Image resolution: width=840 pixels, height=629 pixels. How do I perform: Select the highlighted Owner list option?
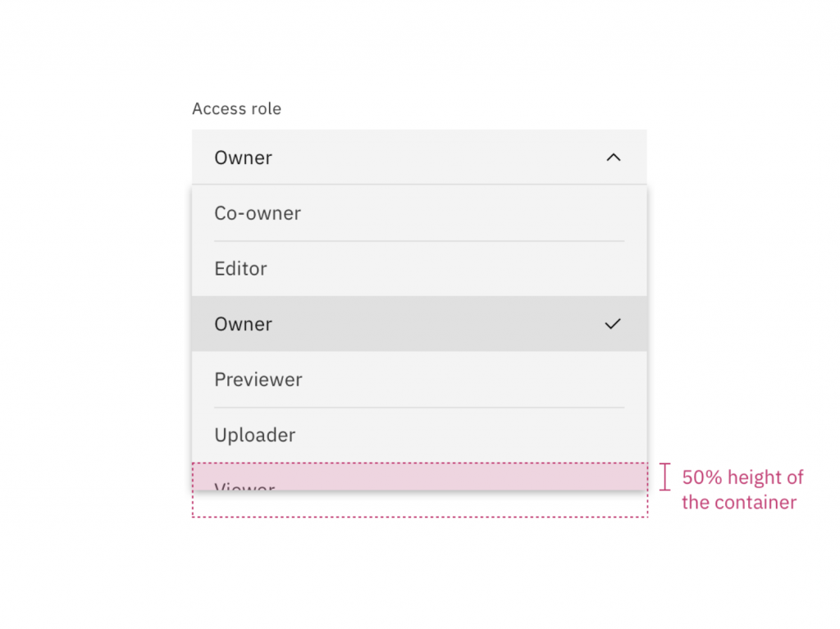[x=244, y=324]
